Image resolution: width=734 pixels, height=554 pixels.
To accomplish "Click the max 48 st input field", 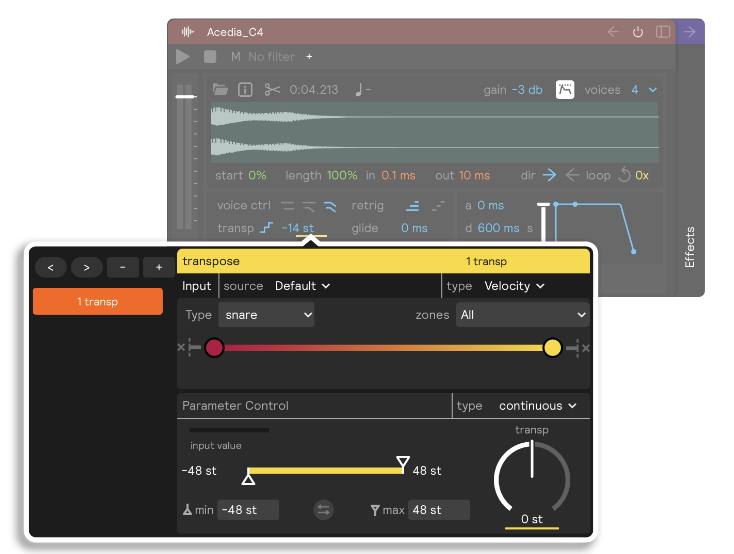I will (x=439, y=510).
